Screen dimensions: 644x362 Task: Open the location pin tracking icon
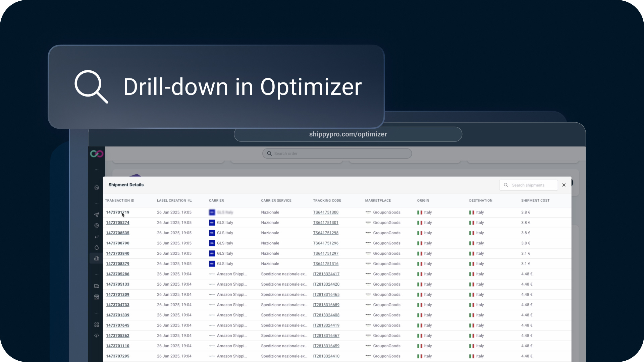97,226
